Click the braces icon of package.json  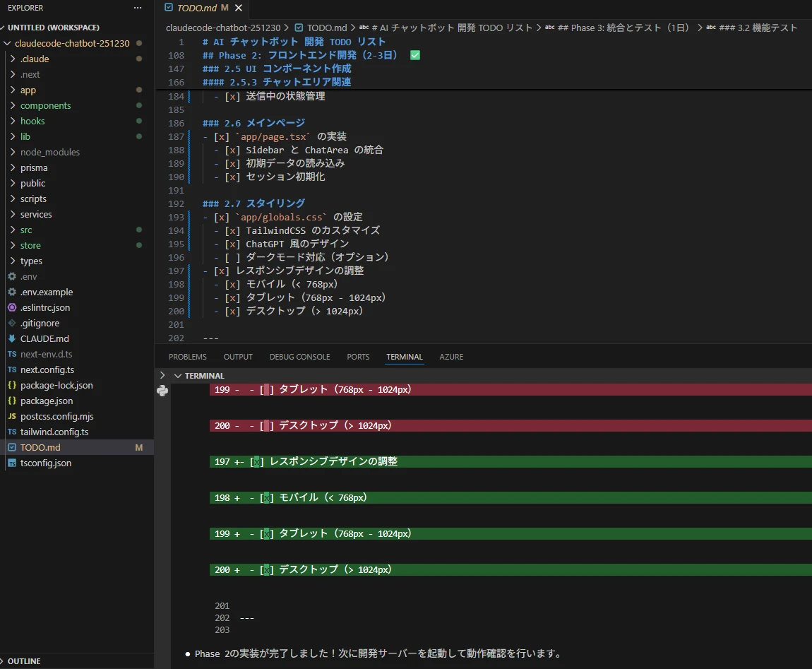click(x=11, y=401)
